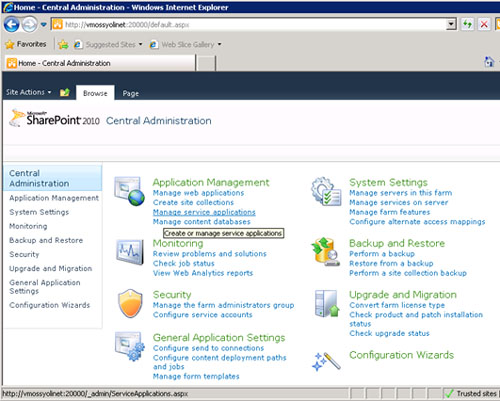Click General Application Settings gears icon
The height and width of the screenshot is (401, 500).
point(130,346)
